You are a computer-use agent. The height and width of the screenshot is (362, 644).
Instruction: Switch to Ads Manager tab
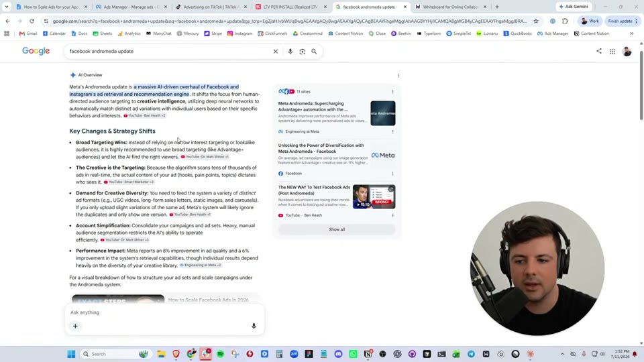click(131, 7)
